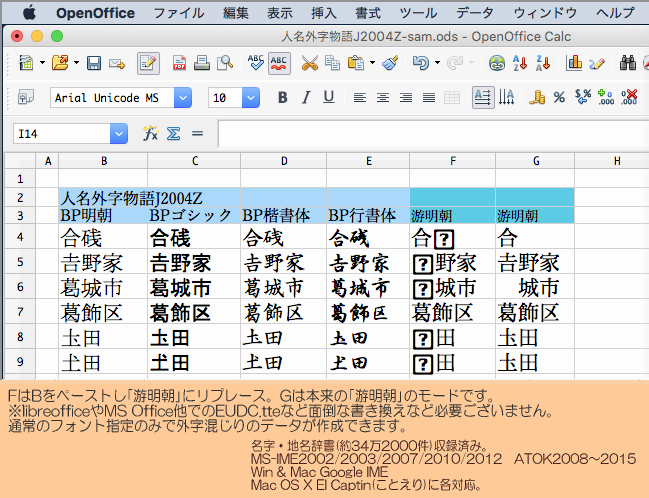
Task: Open the font size dropdown
Action: pos(250,98)
